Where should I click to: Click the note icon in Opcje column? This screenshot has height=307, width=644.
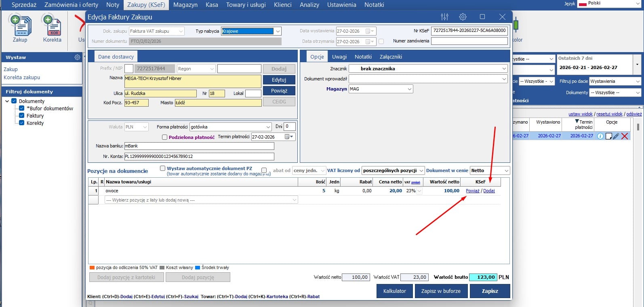(608, 136)
